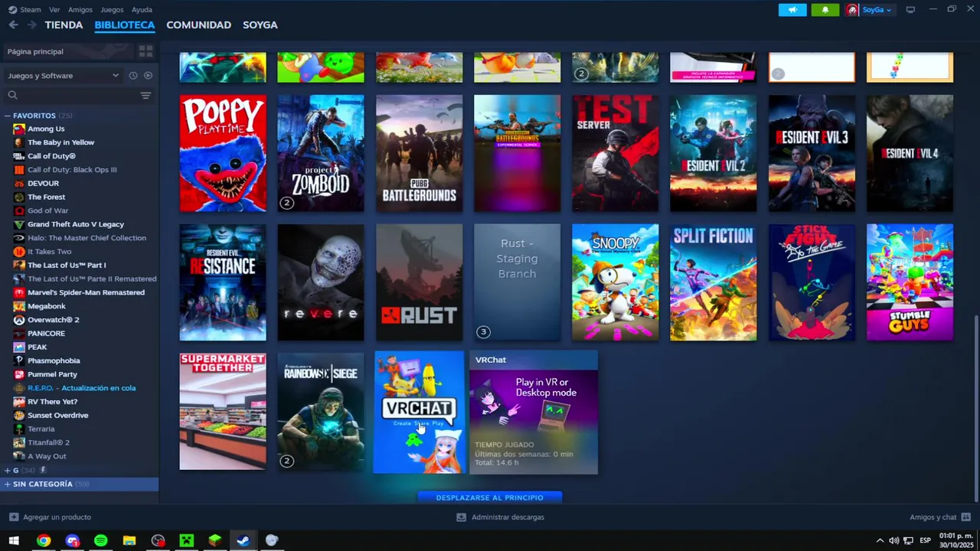The image size is (980, 551).
Task: Click Amigos y chat
Action: [x=933, y=517]
